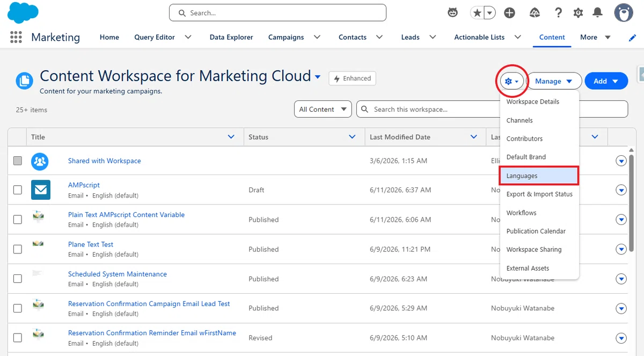This screenshot has height=356, width=644.
Task: Click the magnifier in workspace search
Action: click(x=365, y=109)
